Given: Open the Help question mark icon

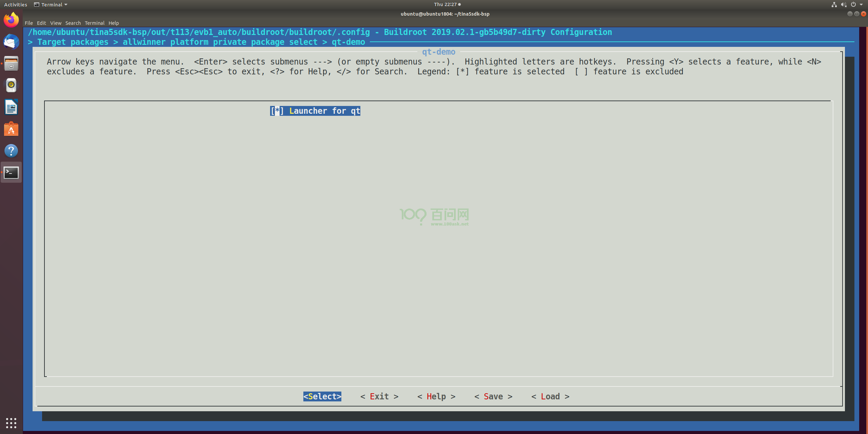Looking at the screenshot, I should (x=11, y=151).
